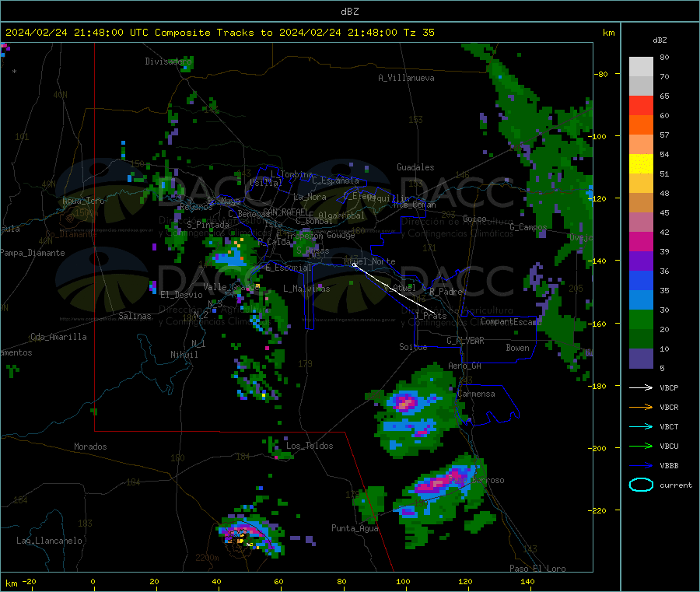
Task: Click the 'Cda_Amarilla' map label
Action: [x=58, y=337]
